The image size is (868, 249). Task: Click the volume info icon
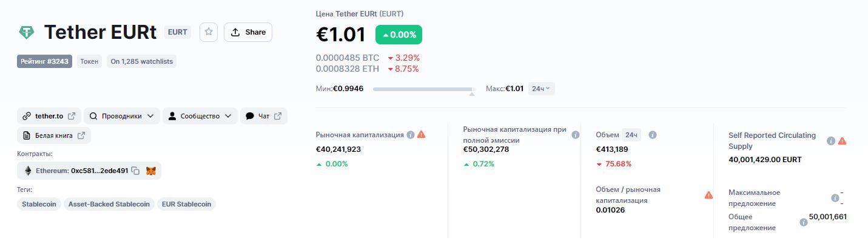point(653,135)
